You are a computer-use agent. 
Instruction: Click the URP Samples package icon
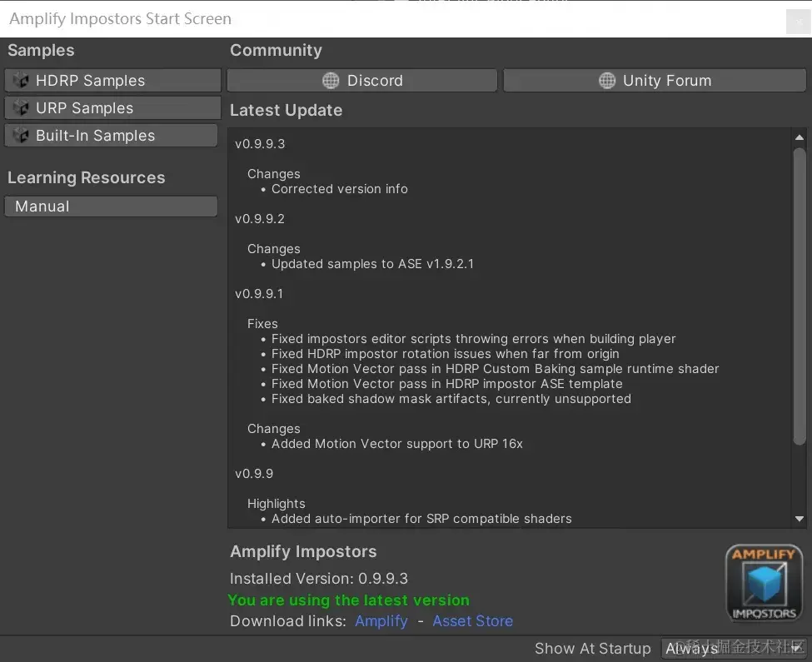(21, 107)
